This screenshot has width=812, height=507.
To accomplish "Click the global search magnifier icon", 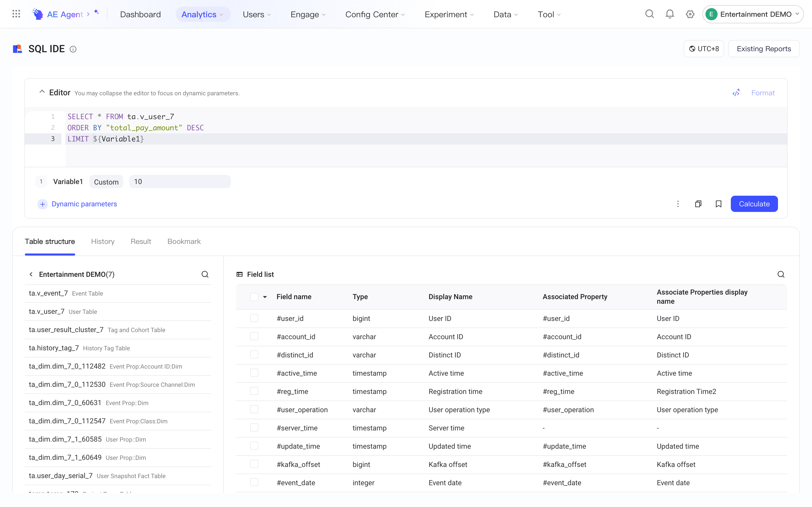I will pyautogui.click(x=650, y=14).
